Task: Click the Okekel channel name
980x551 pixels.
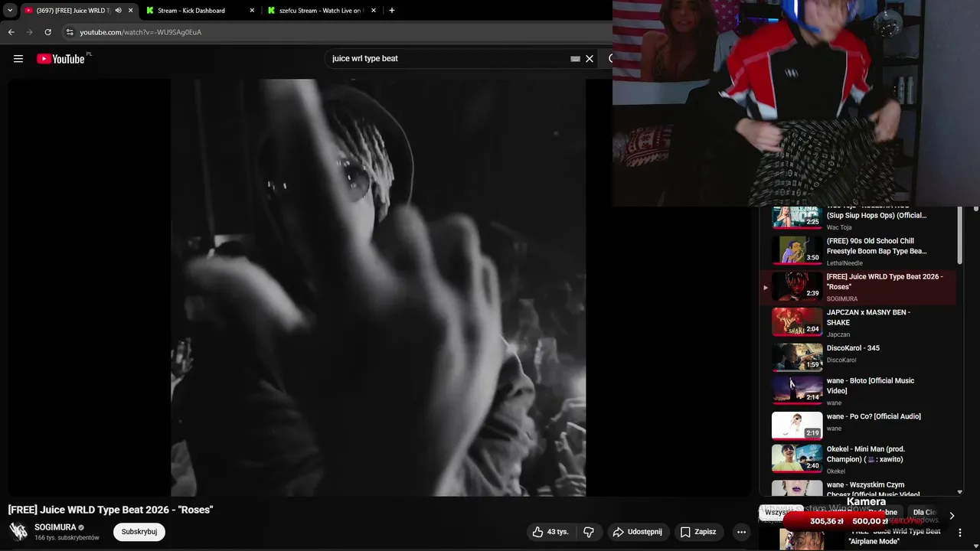Action: point(836,471)
